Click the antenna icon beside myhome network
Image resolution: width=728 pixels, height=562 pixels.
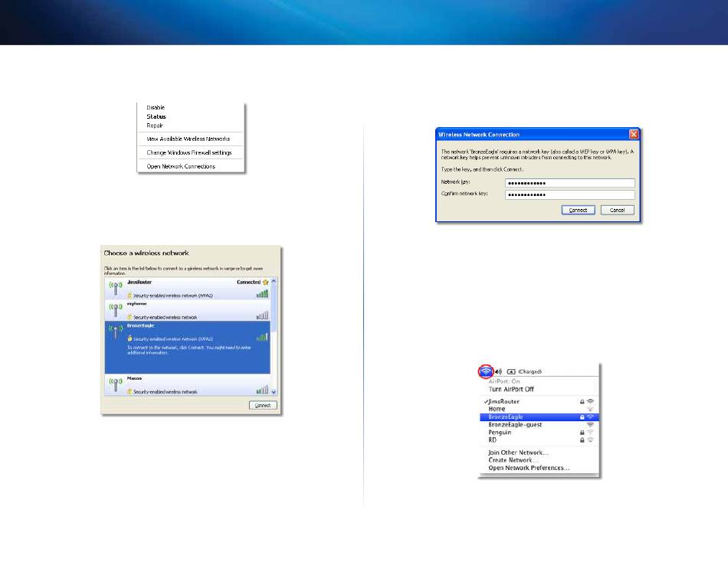tap(115, 309)
